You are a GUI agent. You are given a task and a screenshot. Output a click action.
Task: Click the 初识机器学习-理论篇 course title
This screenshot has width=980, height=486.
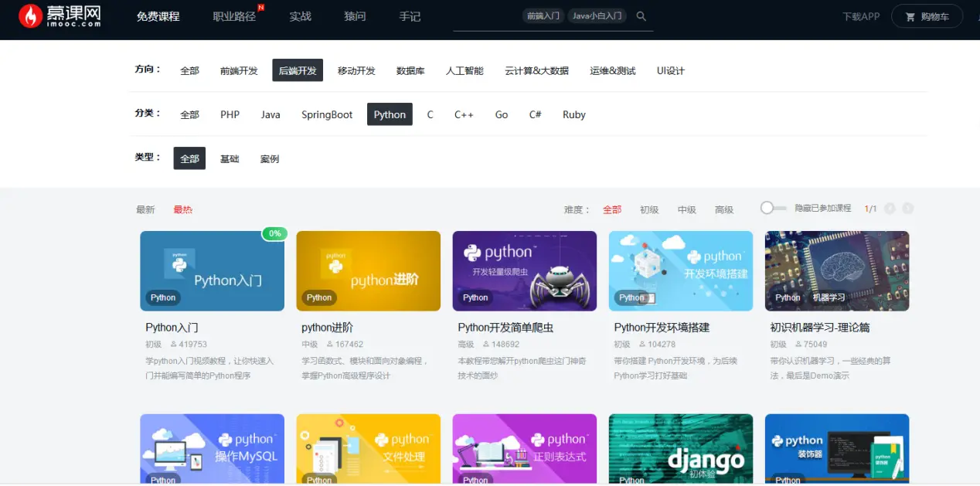(820, 328)
